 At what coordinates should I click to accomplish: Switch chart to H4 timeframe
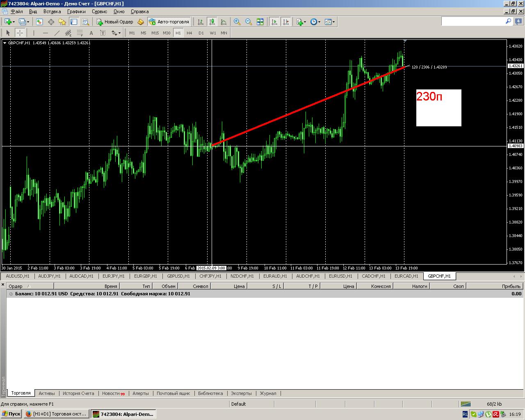point(189,33)
